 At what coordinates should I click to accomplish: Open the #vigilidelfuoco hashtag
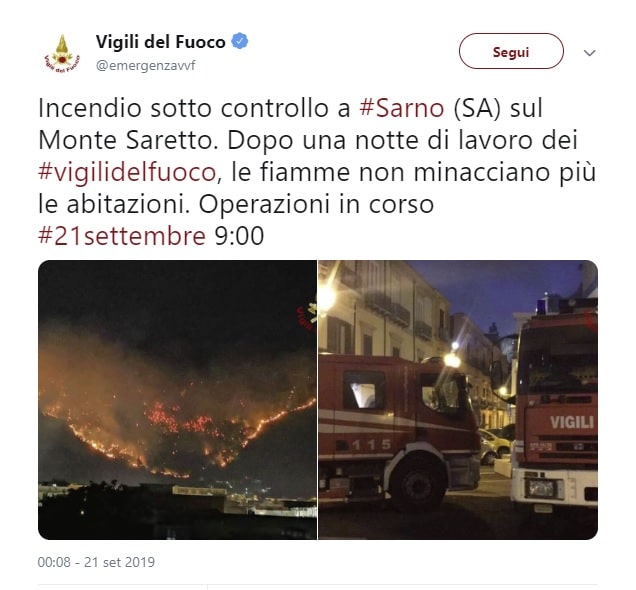pos(127,172)
